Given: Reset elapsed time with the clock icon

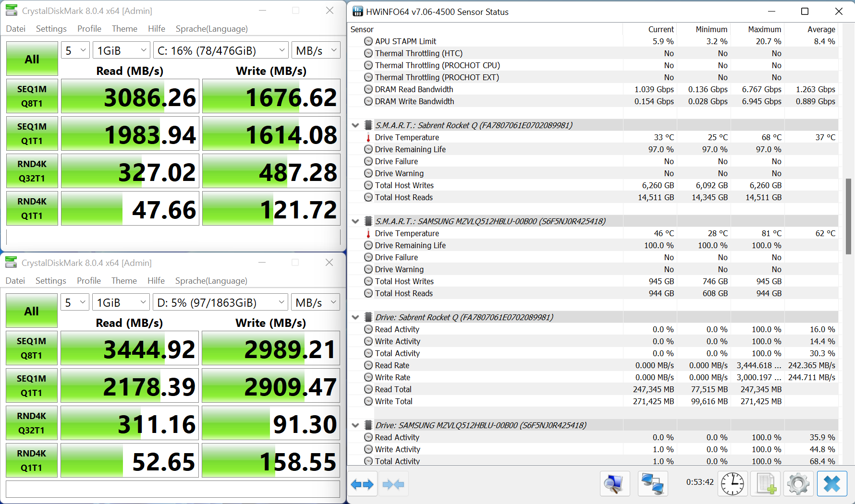Looking at the screenshot, I should [732, 483].
